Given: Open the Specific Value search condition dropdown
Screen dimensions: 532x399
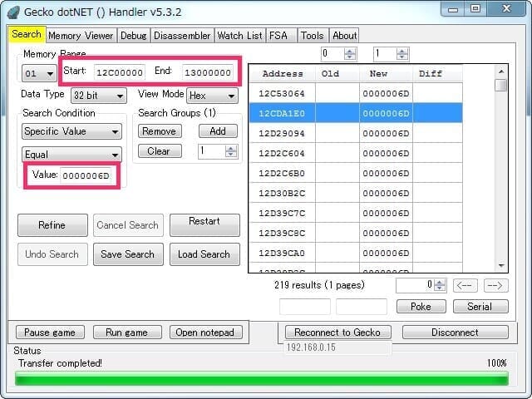Looking at the screenshot, I should click(x=71, y=131).
